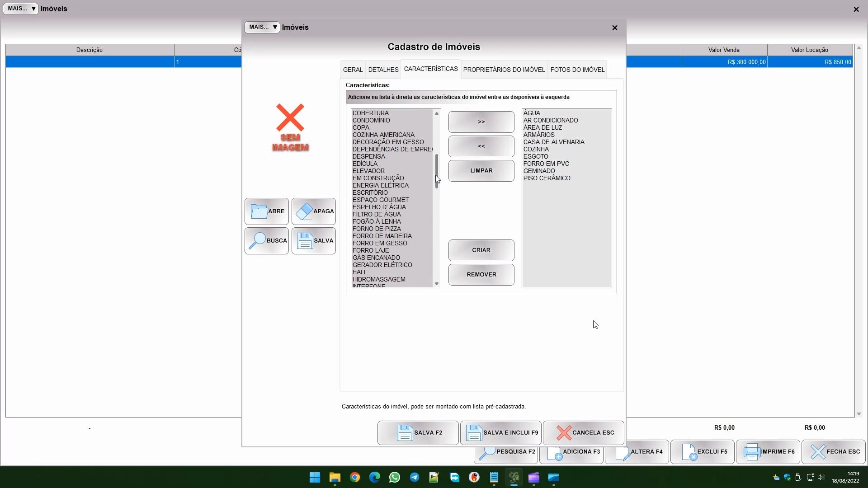Switch to PROPRIETÁRIOS DO IMÓVEL tab

coord(504,70)
